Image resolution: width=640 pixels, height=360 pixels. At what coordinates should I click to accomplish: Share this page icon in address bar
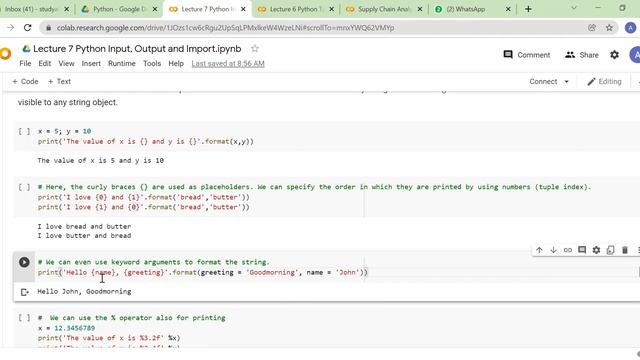tap(592, 28)
